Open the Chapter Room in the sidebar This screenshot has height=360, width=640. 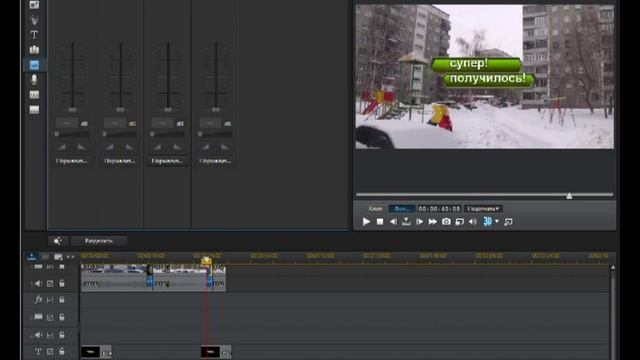click(34, 95)
